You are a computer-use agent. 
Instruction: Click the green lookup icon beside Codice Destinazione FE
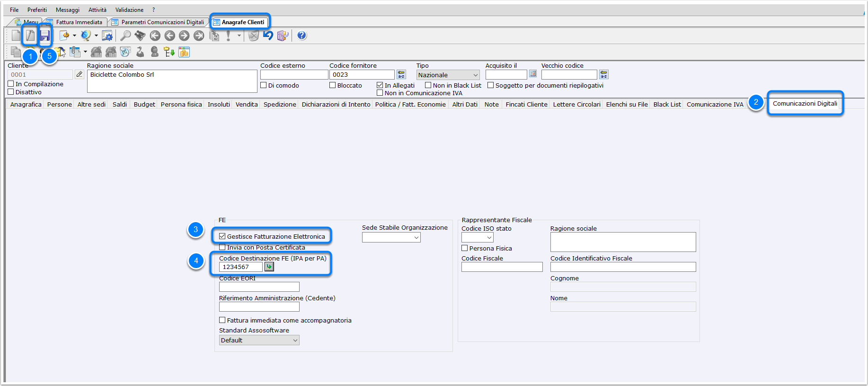click(269, 267)
